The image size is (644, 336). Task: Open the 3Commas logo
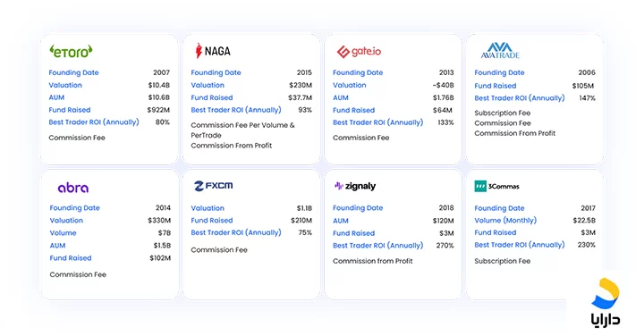pyautogui.click(x=497, y=186)
